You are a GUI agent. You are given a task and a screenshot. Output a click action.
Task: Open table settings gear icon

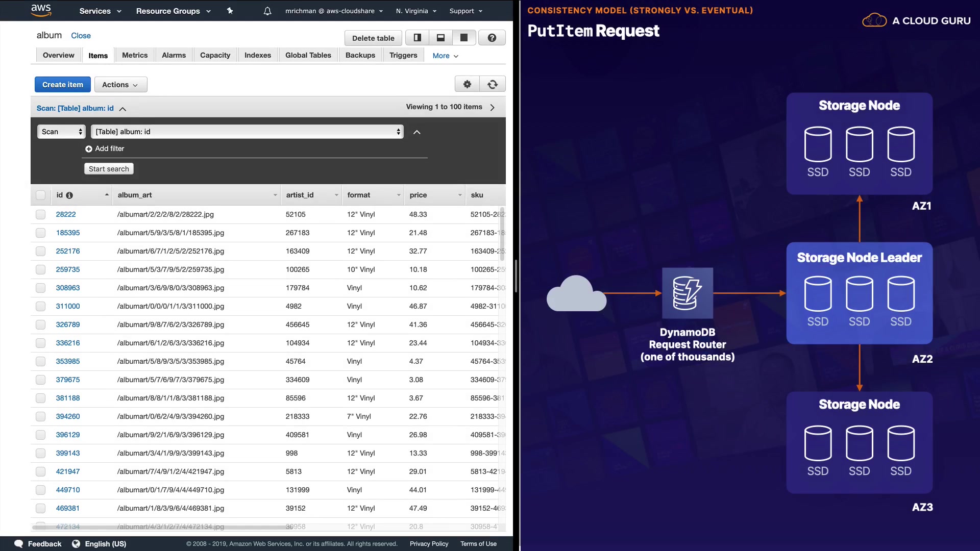pos(467,84)
